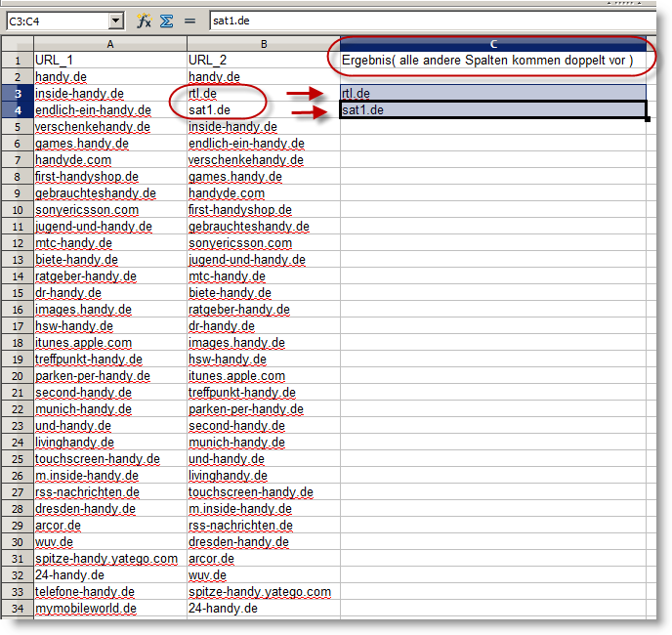Click the equals Function icon
Viewport: 672px width, 635px height.
point(189,21)
